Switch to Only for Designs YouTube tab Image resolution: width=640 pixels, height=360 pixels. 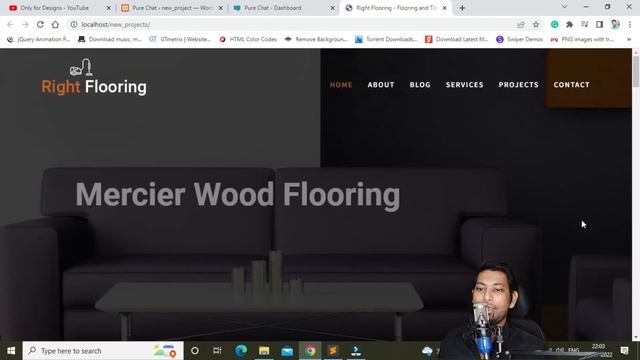pos(59,8)
